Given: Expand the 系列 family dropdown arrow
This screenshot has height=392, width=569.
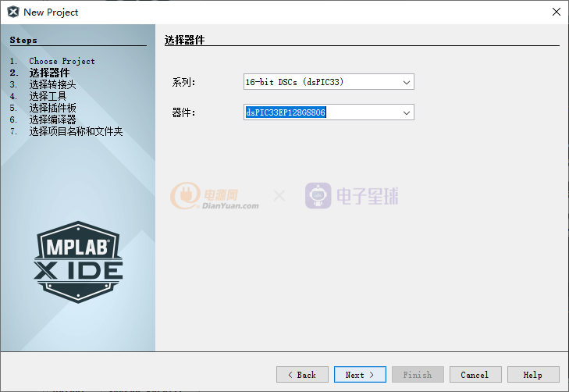Looking at the screenshot, I should point(406,82).
